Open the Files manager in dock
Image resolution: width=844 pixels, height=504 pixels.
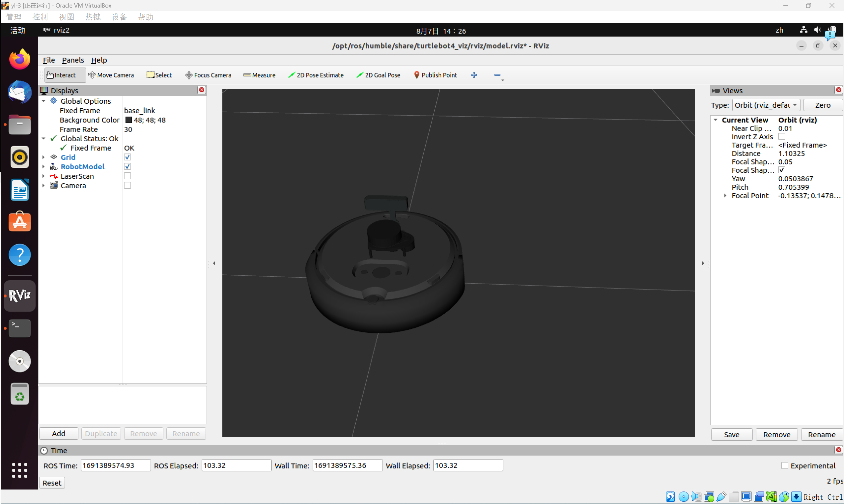pos(19,124)
